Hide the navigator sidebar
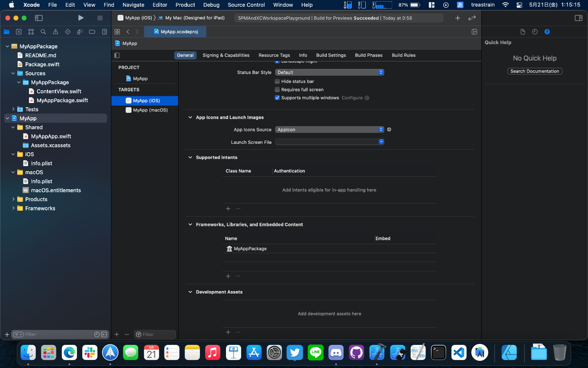 pos(39,18)
